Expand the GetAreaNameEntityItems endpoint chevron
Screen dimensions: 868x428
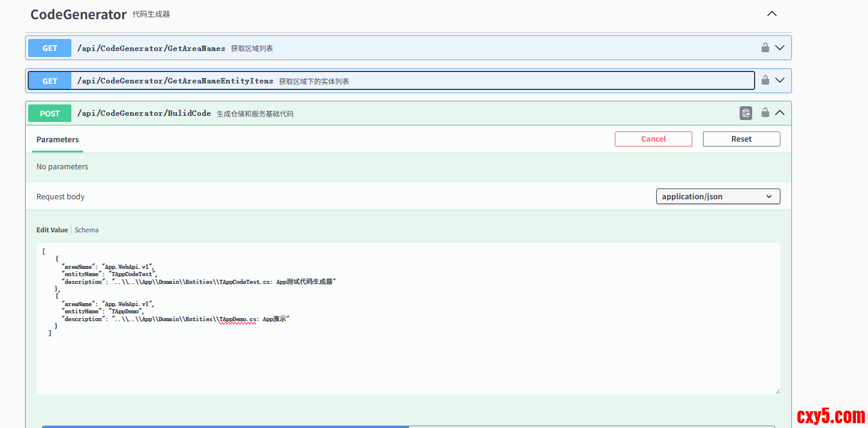pyautogui.click(x=780, y=80)
